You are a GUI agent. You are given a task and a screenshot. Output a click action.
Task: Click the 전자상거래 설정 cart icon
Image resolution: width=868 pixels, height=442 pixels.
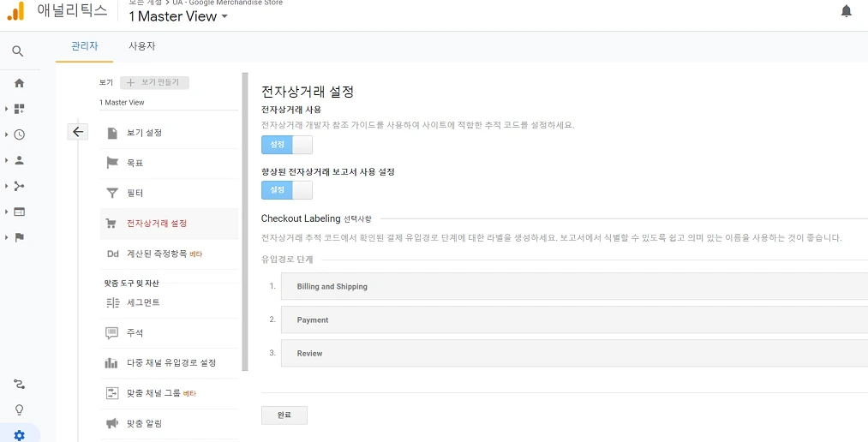(111, 224)
